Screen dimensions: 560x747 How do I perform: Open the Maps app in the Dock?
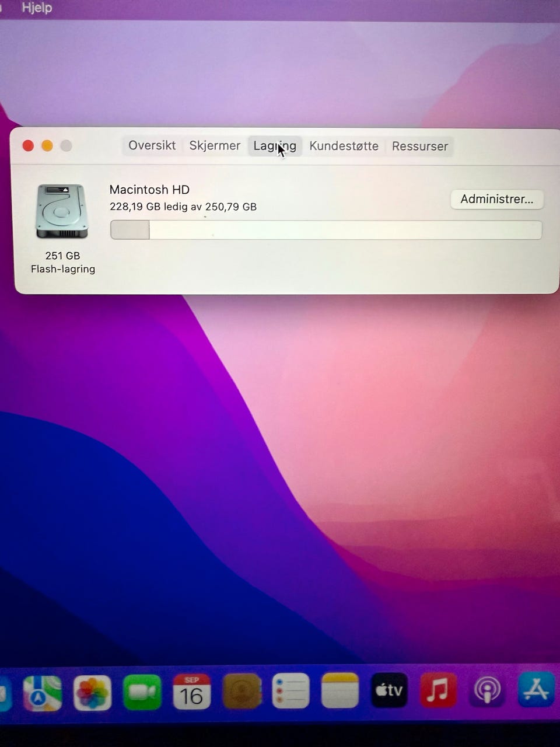pyautogui.click(x=42, y=693)
